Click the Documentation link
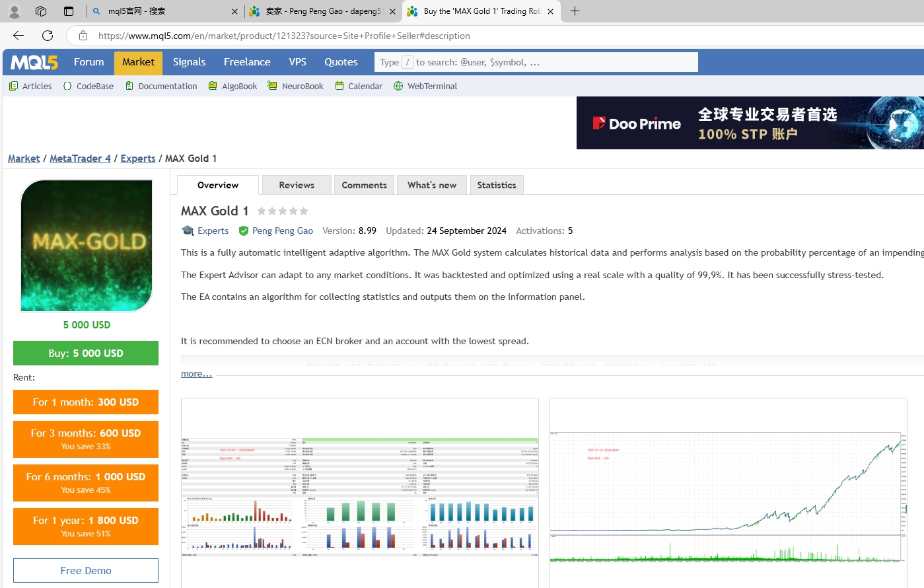The image size is (924, 588). pos(168,86)
